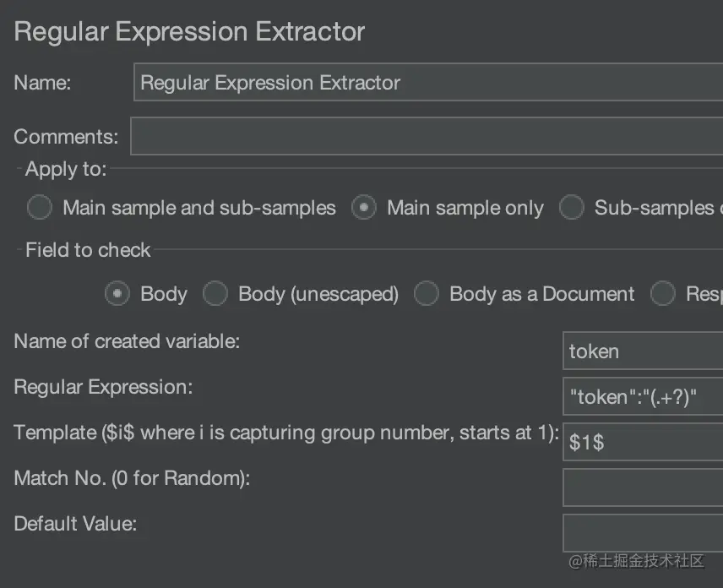Select the Body radio button
The width and height of the screenshot is (723, 588).
(x=117, y=294)
